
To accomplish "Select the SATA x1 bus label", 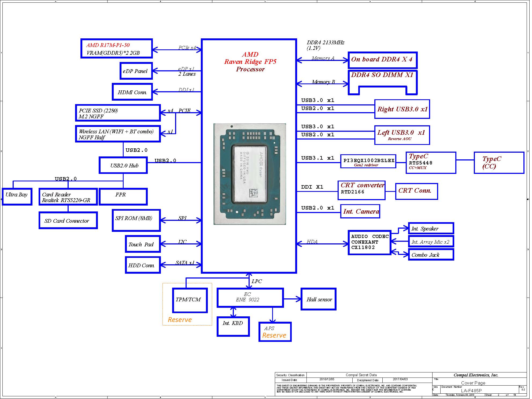I will coord(185,263).
